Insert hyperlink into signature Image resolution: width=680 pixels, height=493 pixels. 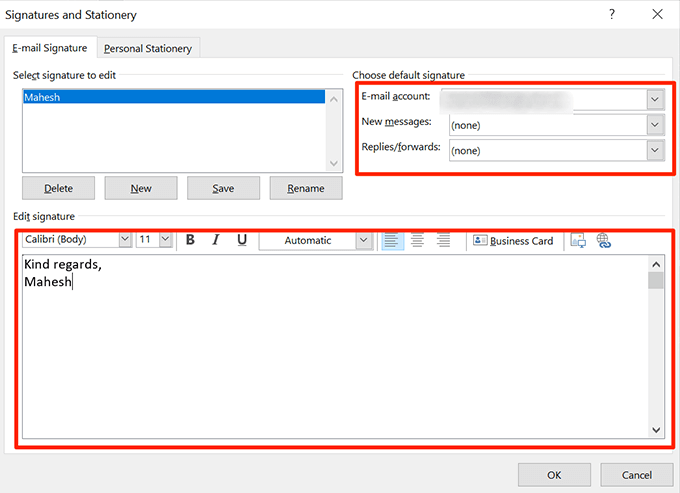click(604, 240)
